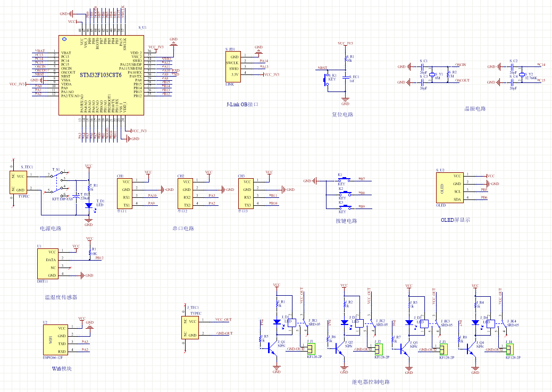
Task: Select the S_EC1 1uf capacitor symbol
Action: coord(345,77)
